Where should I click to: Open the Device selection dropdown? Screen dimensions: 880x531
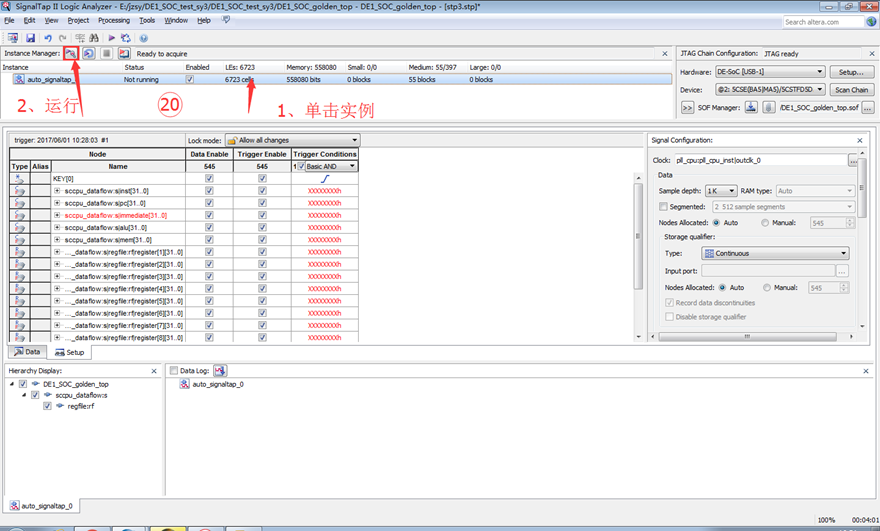coord(770,89)
